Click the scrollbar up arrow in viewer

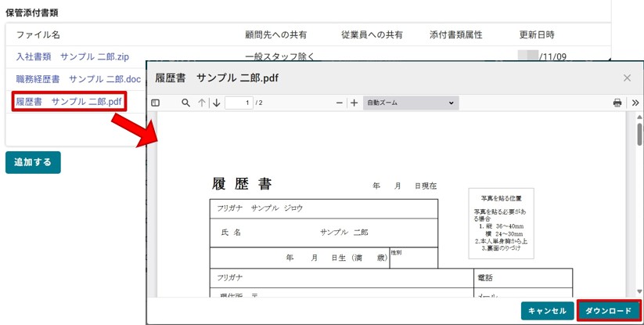[x=639, y=117]
